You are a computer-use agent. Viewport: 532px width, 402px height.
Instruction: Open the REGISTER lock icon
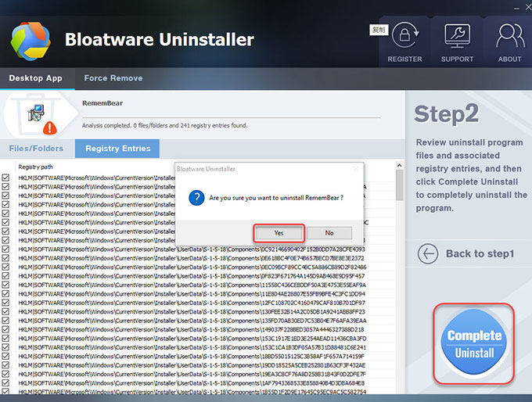tap(405, 35)
